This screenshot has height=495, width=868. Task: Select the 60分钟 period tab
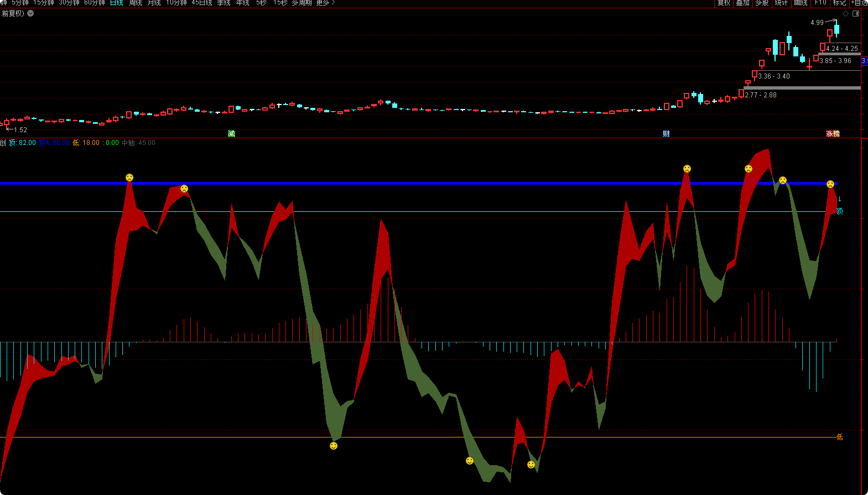click(x=95, y=3)
